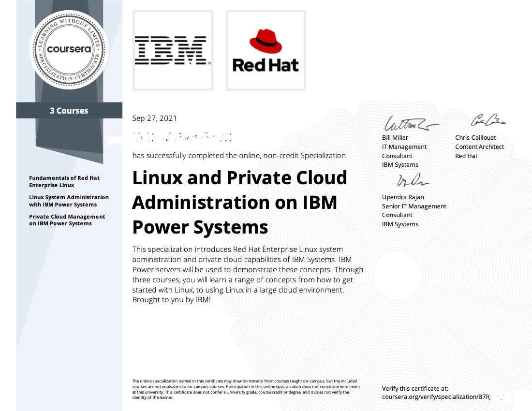Click the red fedora hat graphic
Screen dimensions: 532x411
266,42
